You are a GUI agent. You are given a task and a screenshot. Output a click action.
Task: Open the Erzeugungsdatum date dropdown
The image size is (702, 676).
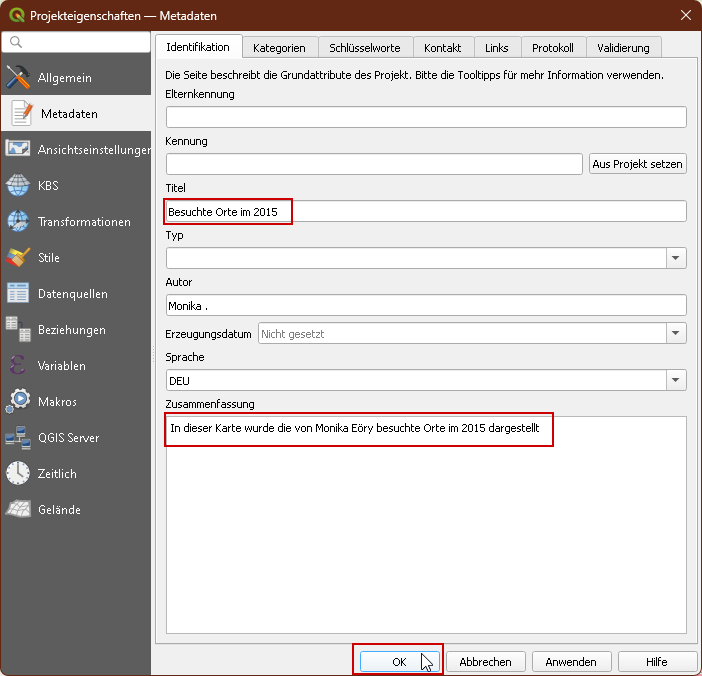(676, 334)
